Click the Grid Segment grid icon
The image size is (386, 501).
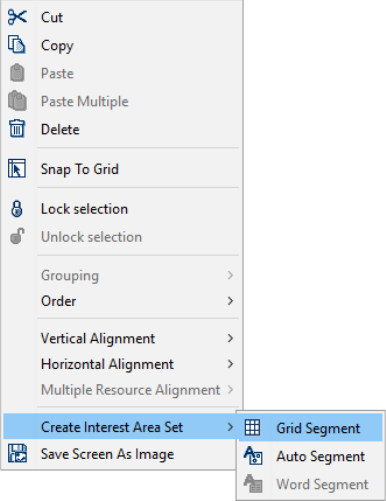click(252, 428)
